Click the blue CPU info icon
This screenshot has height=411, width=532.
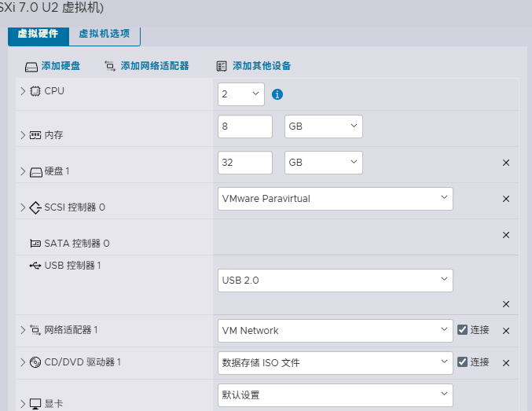click(277, 94)
